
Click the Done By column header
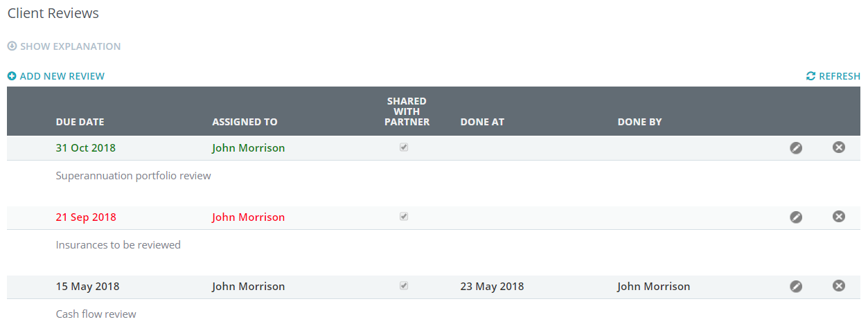tap(639, 122)
